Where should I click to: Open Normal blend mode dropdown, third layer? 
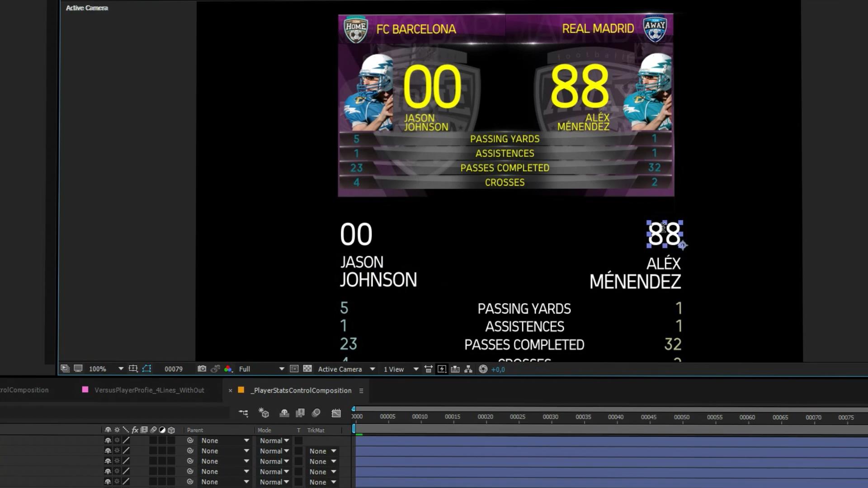click(274, 461)
